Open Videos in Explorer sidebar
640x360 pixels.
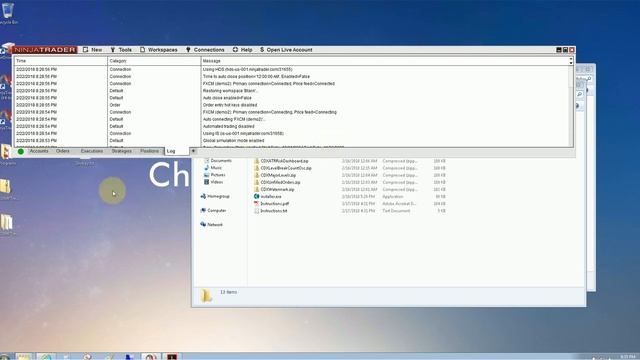(213, 182)
